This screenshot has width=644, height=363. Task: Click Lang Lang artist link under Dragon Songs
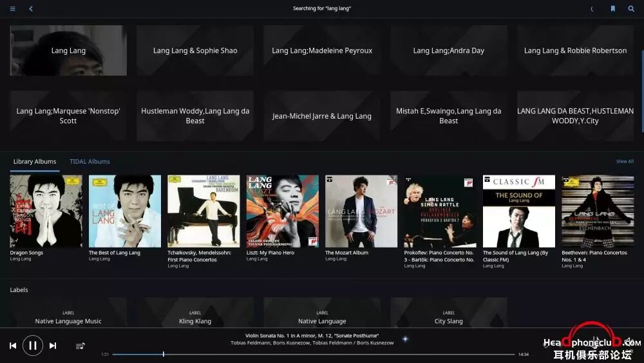coord(21,259)
